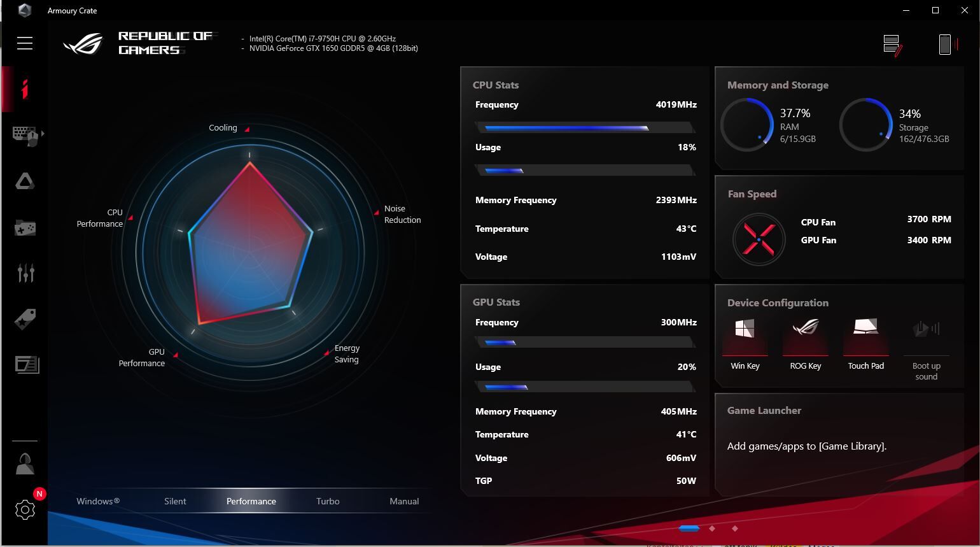Open the Aura Sync triangle icon

(25, 181)
